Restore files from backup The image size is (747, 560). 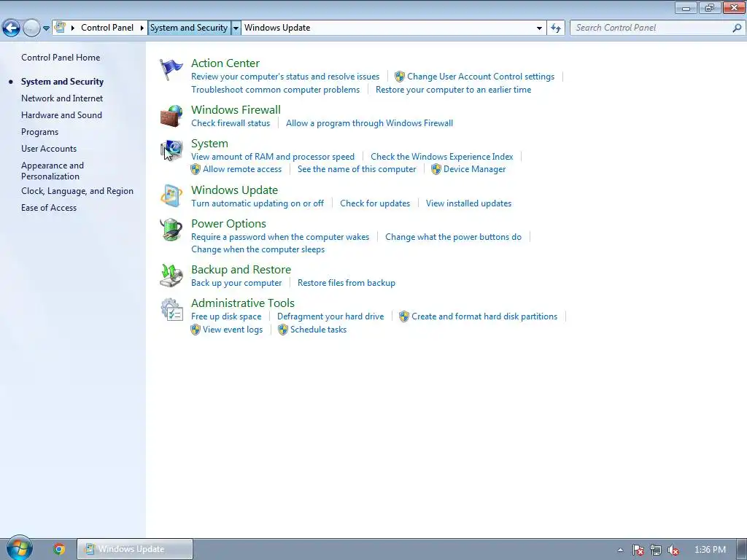(347, 283)
